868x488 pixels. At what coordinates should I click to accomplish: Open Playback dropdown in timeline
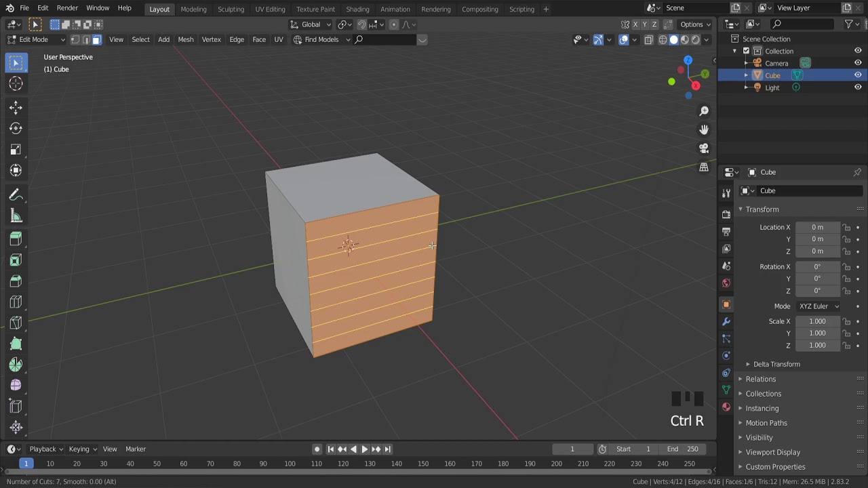pos(46,449)
